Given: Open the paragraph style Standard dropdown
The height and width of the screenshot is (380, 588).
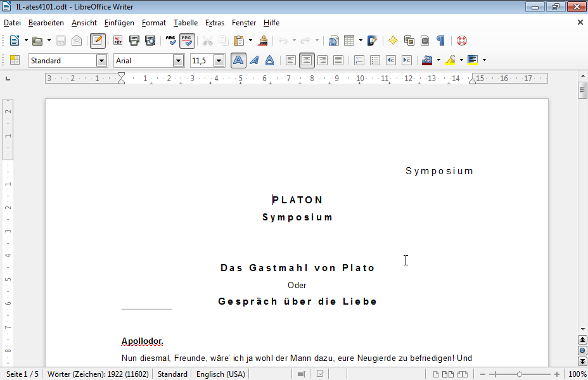Looking at the screenshot, I should click(101, 60).
